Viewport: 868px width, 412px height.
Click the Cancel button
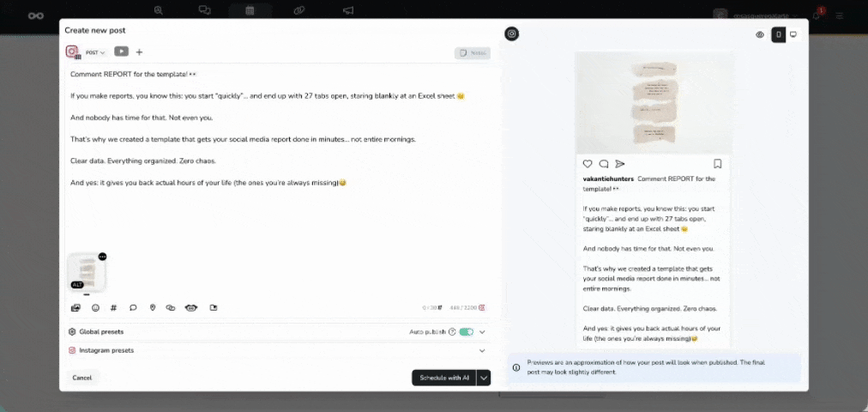pos(82,378)
